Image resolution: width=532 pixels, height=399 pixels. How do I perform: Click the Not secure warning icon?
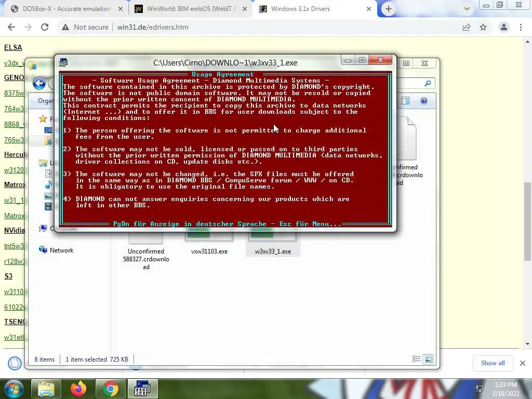(x=65, y=27)
